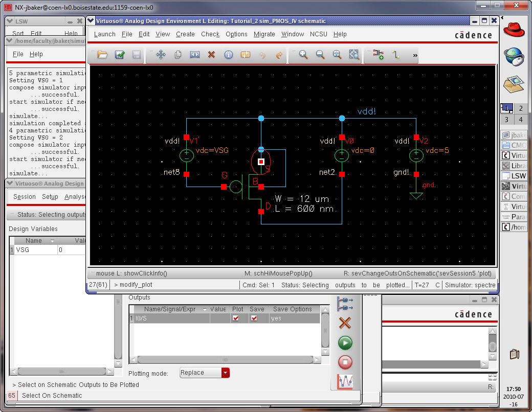Viewport: 532px width, 412px height.
Task: Click the Create Instance toolbar icon
Action: (379, 55)
